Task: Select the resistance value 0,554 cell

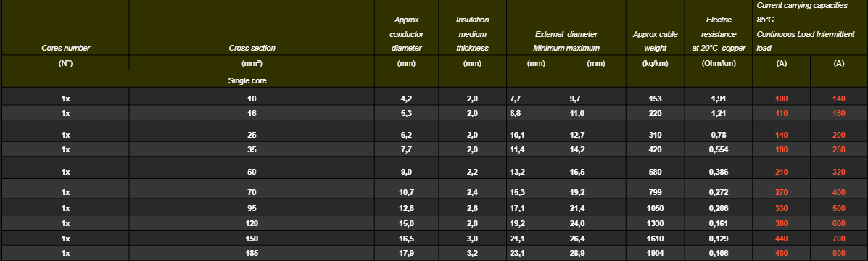Action: click(719, 149)
